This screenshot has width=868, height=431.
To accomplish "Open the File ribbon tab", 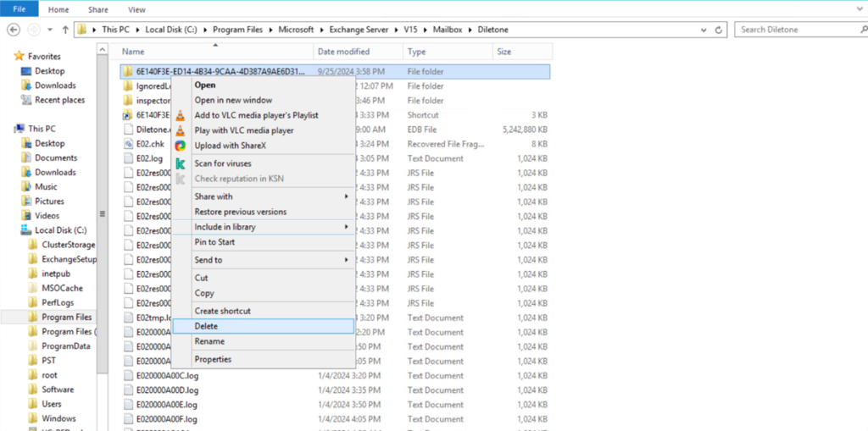I will tap(19, 8).
